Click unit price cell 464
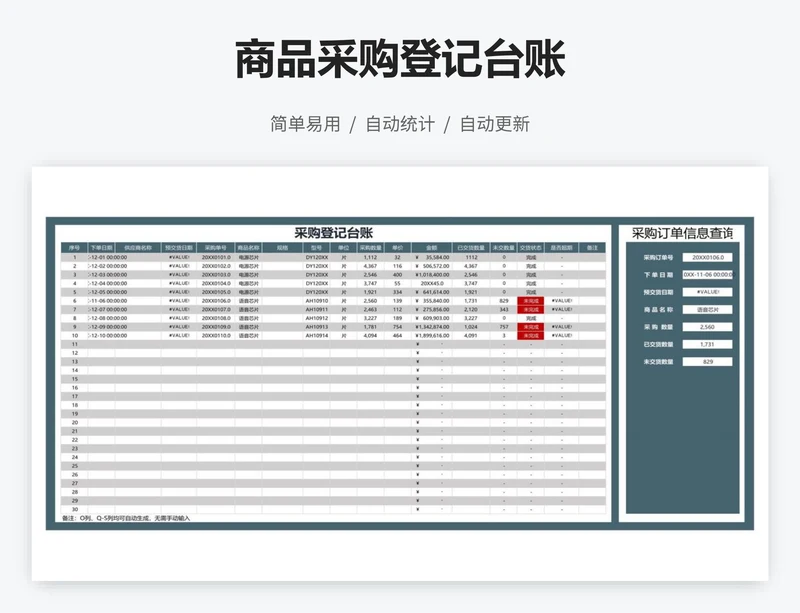800x613 pixels. (397, 336)
